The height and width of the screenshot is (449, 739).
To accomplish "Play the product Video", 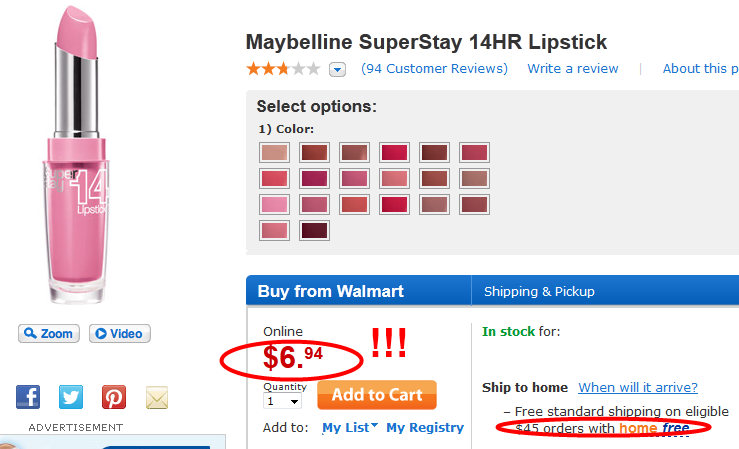I will click(119, 334).
